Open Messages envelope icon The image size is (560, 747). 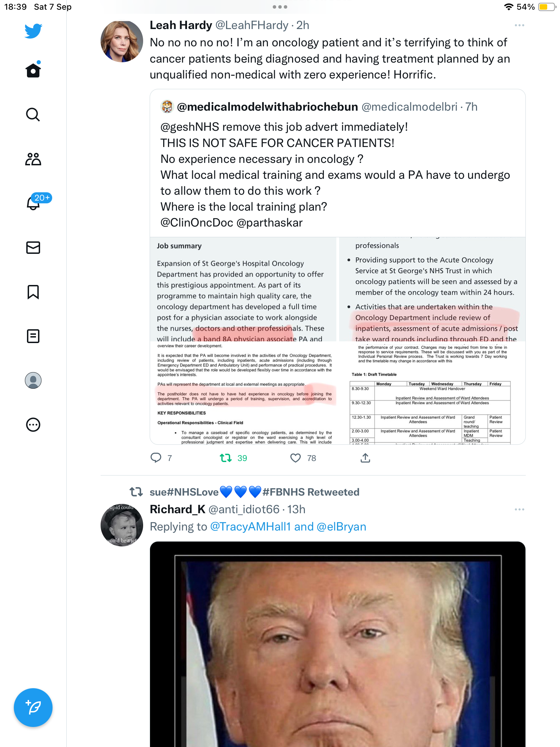pyautogui.click(x=33, y=248)
